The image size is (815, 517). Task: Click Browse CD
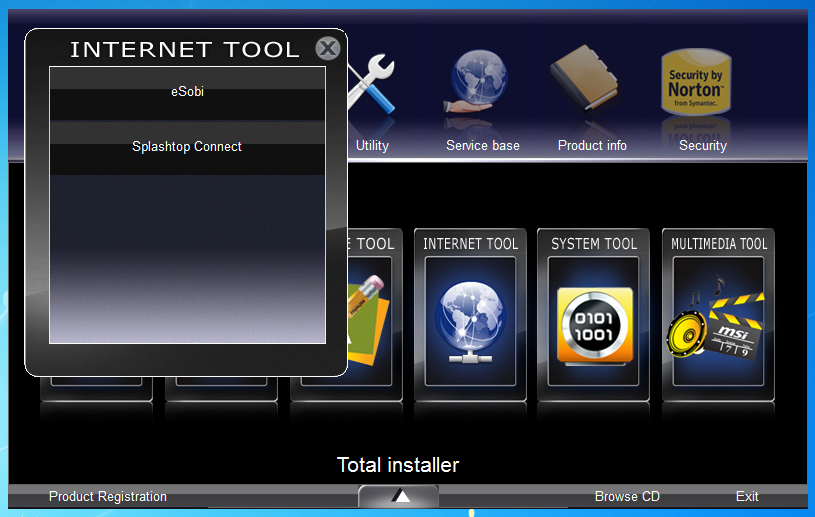click(627, 497)
